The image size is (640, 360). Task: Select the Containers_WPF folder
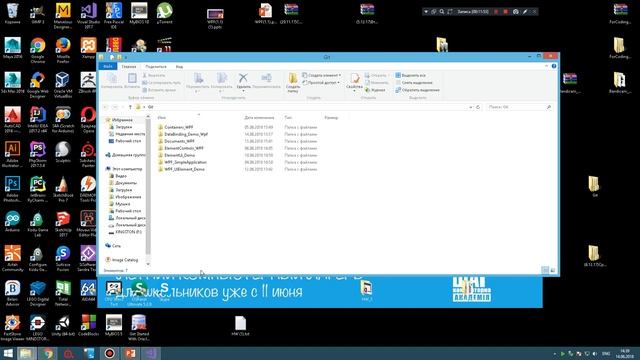(178, 127)
